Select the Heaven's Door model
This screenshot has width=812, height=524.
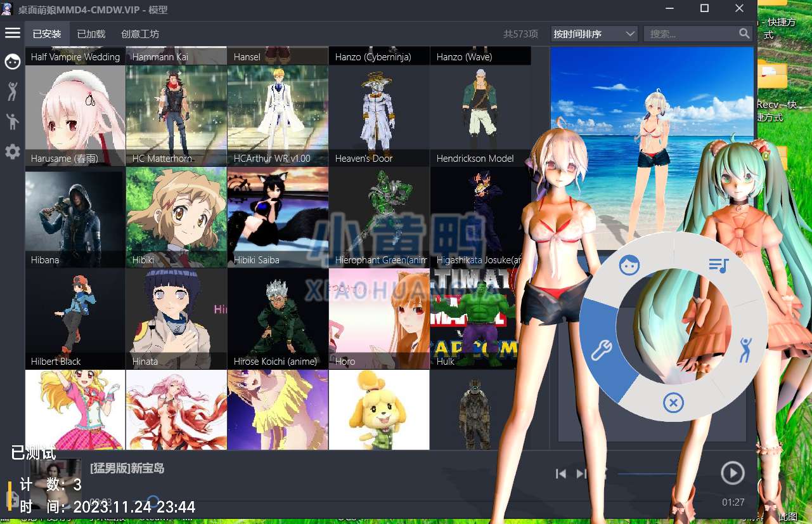[x=380, y=115]
